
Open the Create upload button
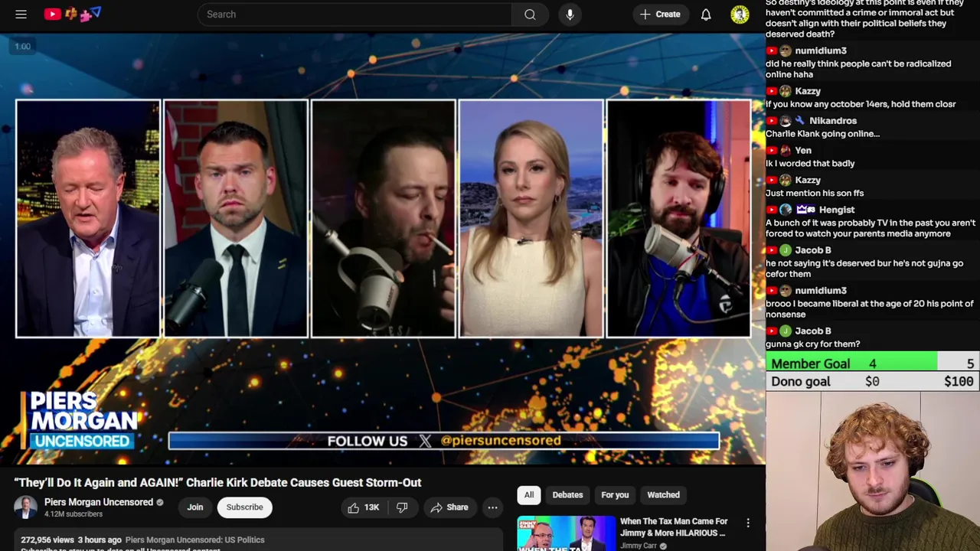pos(660,15)
